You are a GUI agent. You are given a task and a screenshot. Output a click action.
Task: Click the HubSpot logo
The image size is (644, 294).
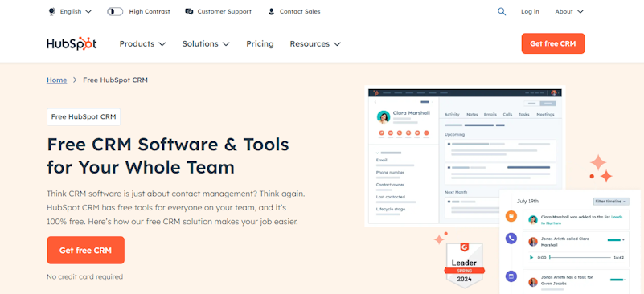pos(72,43)
